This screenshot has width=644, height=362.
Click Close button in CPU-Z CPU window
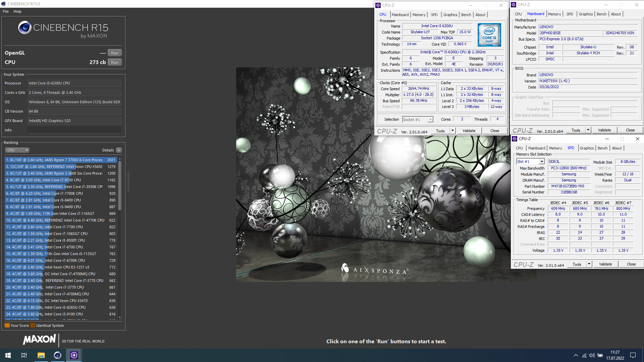click(x=495, y=131)
